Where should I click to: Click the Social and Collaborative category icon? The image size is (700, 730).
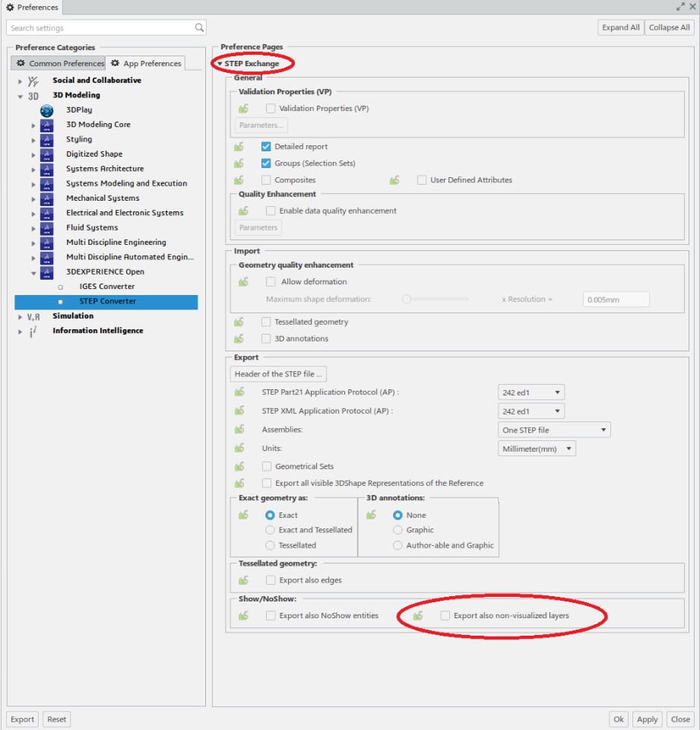pos(33,81)
